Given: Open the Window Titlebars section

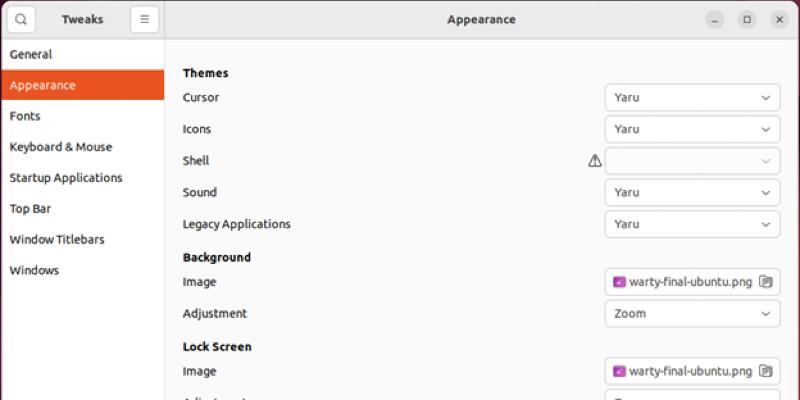Looking at the screenshot, I should coord(57,240).
